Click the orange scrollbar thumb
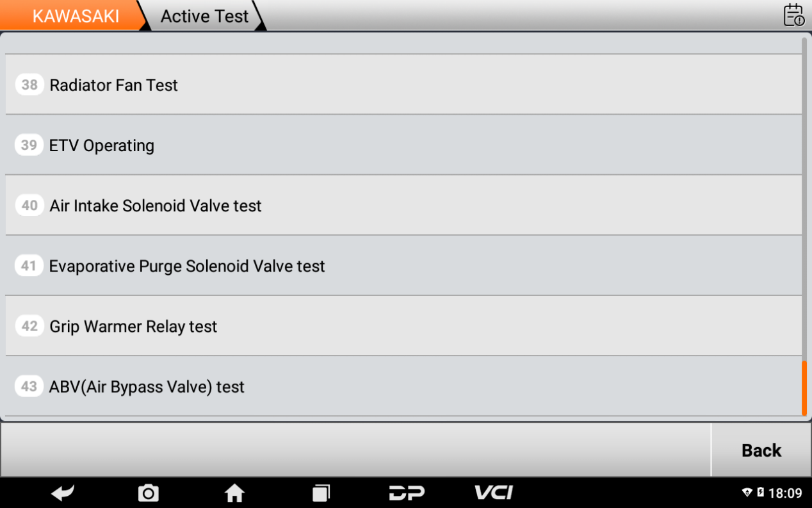Viewport: 812px width, 508px height. point(804,388)
